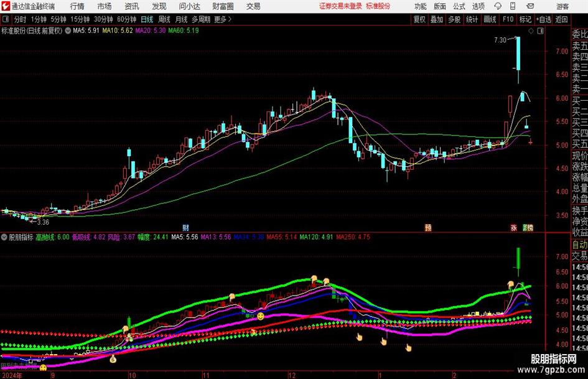Switch to 1分钟 period tab

click(38, 19)
